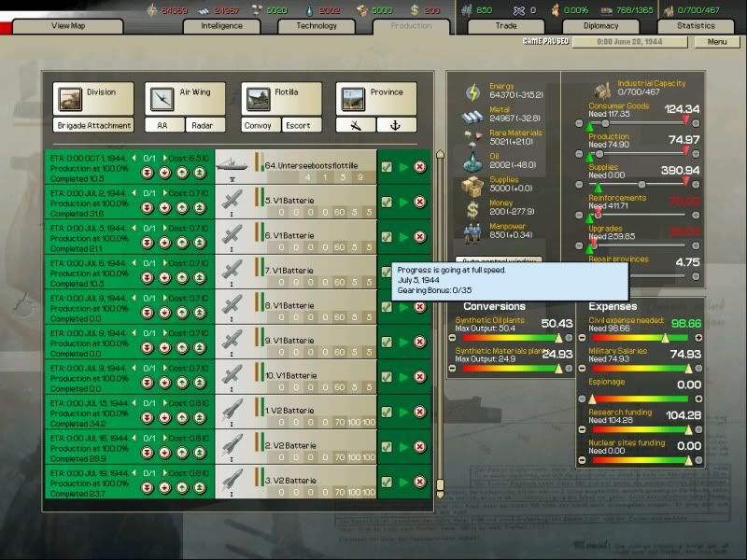
Task: Decrease quantity arrow for 9. V1 Batterie order
Action: click(x=134, y=333)
